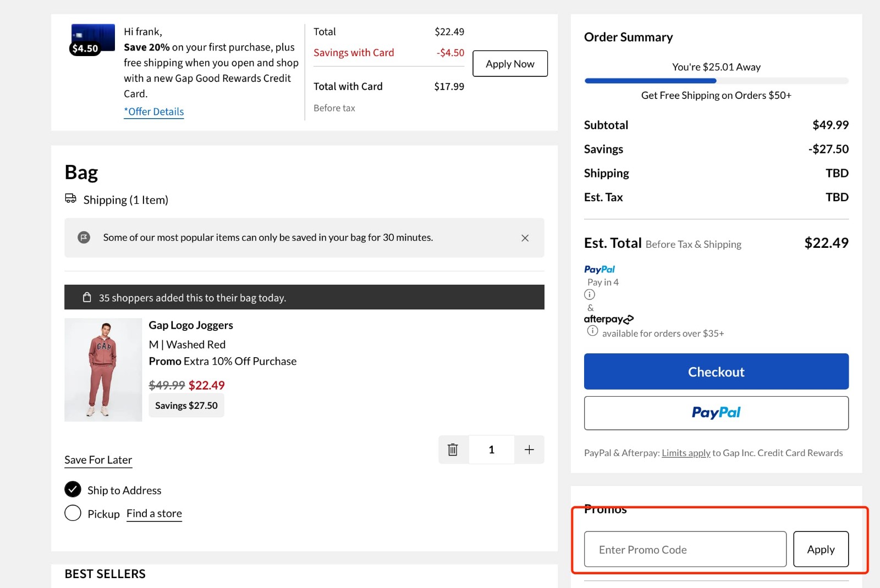This screenshot has width=880, height=588.
Task: Click the Enter Promo Code field
Action: 685,549
